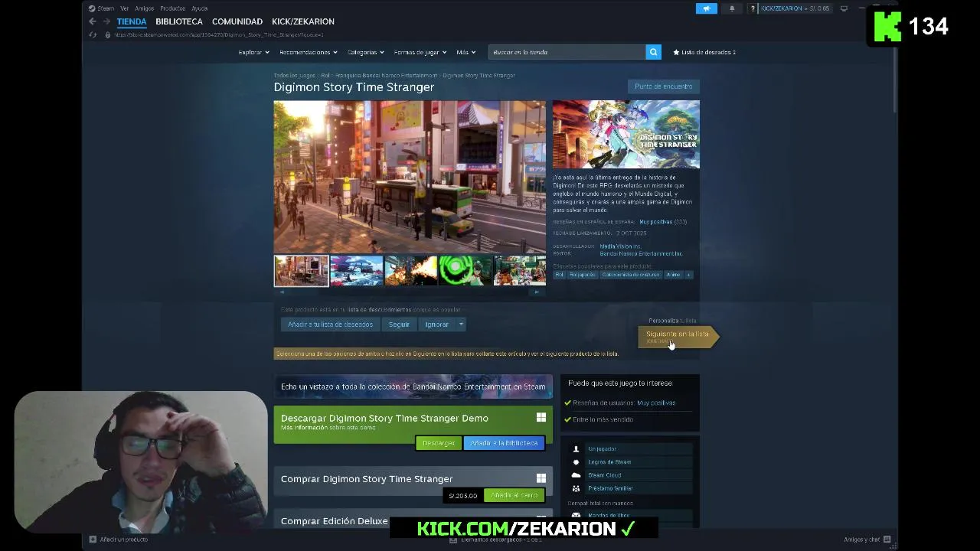980x551 pixels.
Task: Open the Productos menu
Action: tap(172, 8)
